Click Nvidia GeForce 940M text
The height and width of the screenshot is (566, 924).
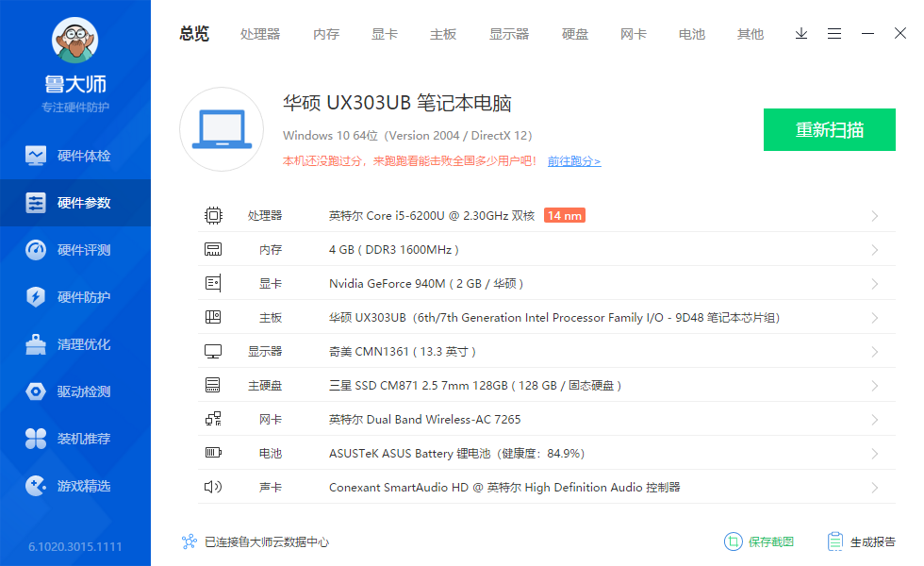click(426, 284)
